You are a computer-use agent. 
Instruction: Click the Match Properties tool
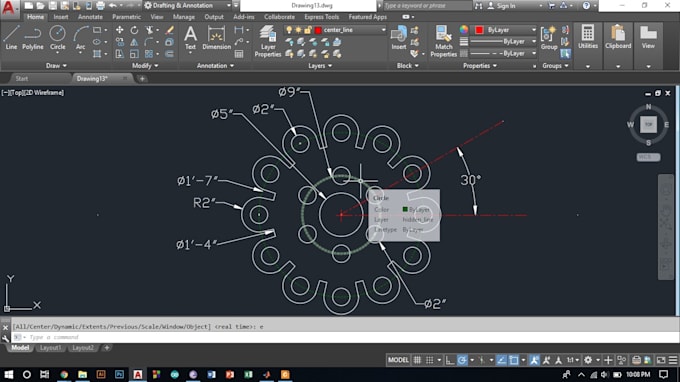click(x=443, y=41)
